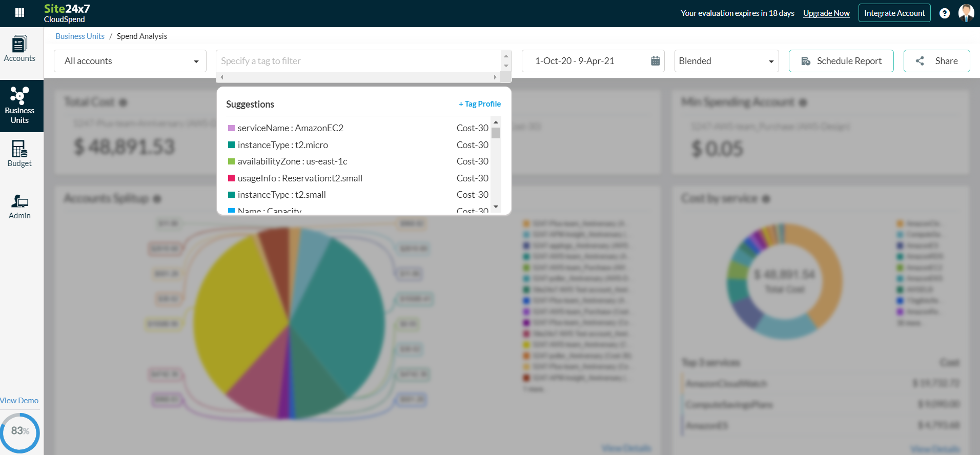Open the user profile avatar
The width and height of the screenshot is (980, 455).
(x=966, y=13)
